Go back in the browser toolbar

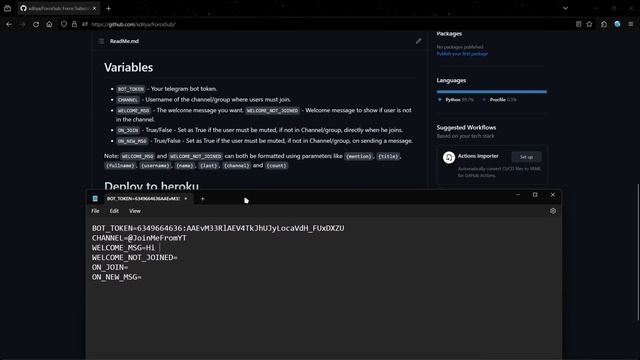(9, 24)
